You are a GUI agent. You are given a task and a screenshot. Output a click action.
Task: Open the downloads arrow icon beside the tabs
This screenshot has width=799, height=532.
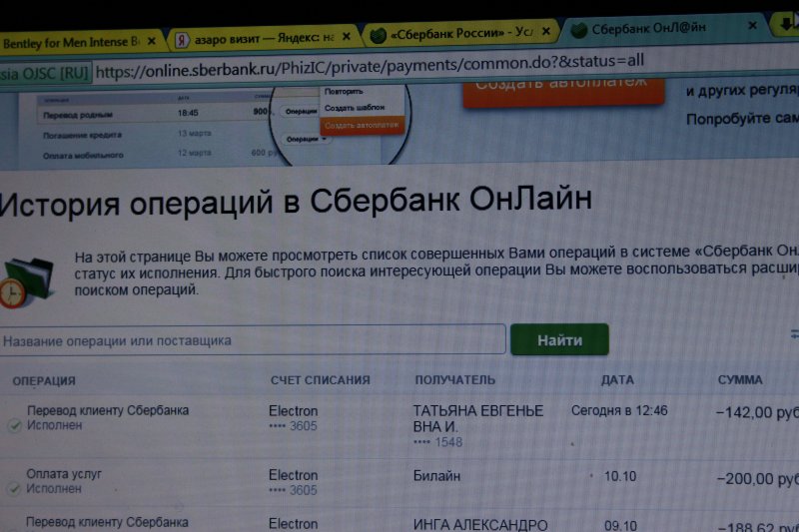(788, 22)
